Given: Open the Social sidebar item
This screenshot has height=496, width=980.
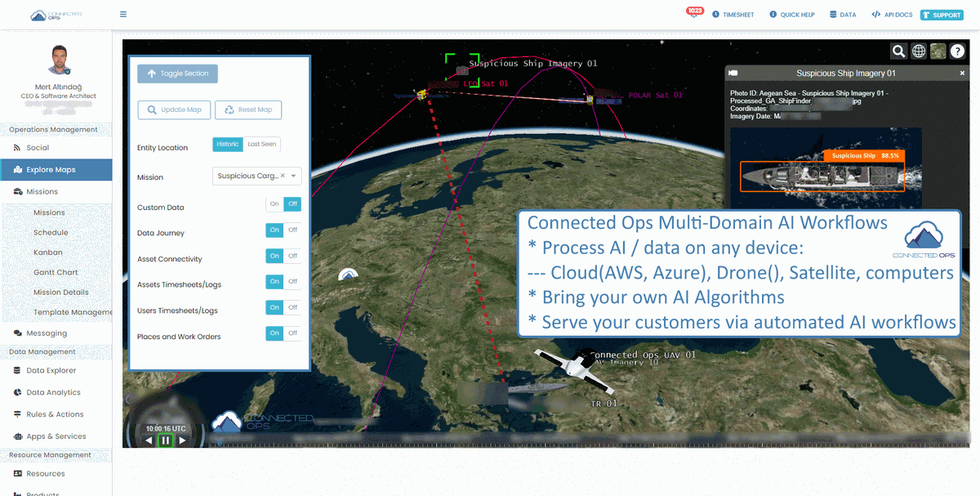Looking at the screenshot, I should point(38,148).
